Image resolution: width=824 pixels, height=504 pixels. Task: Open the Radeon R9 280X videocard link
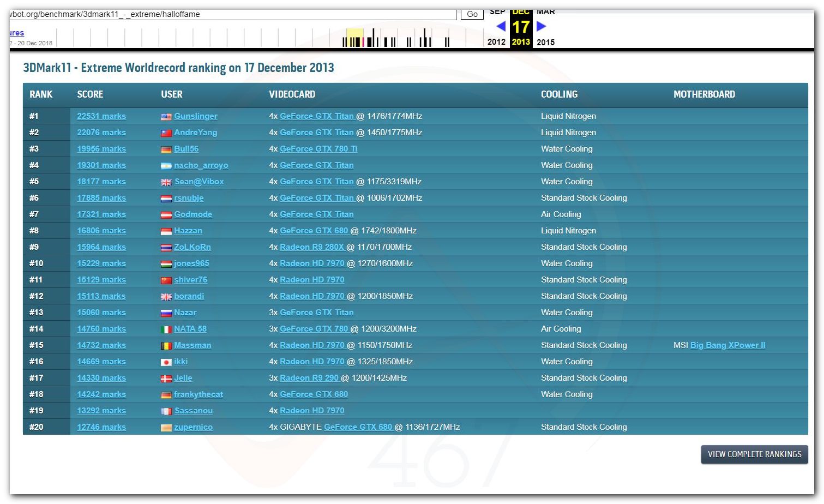tap(312, 247)
